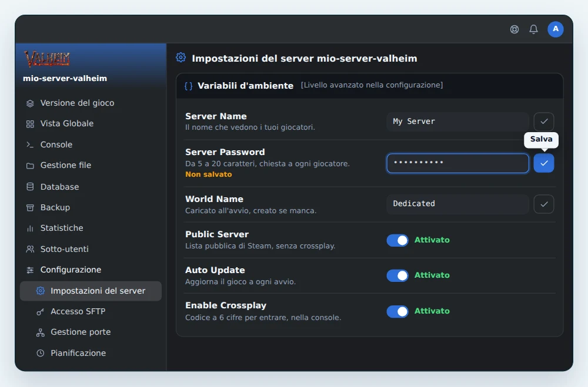Open the Database section

(91, 187)
